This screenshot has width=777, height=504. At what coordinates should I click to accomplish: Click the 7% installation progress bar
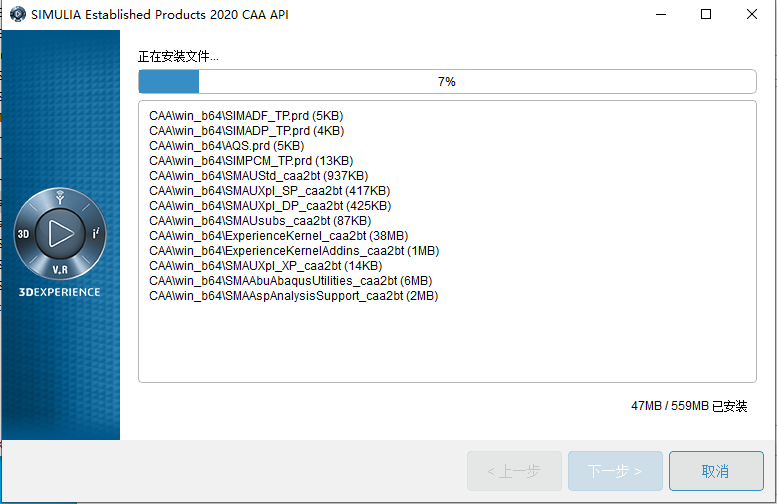point(447,81)
